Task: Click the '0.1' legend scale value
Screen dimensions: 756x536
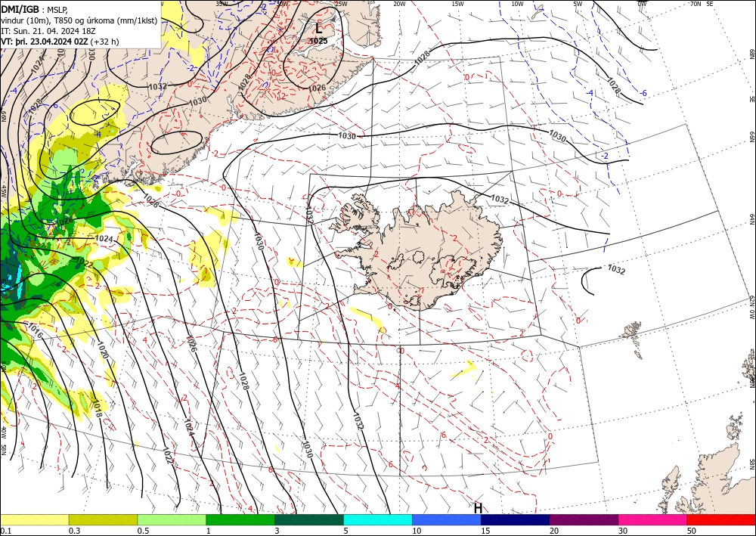Action: point(6,531)
